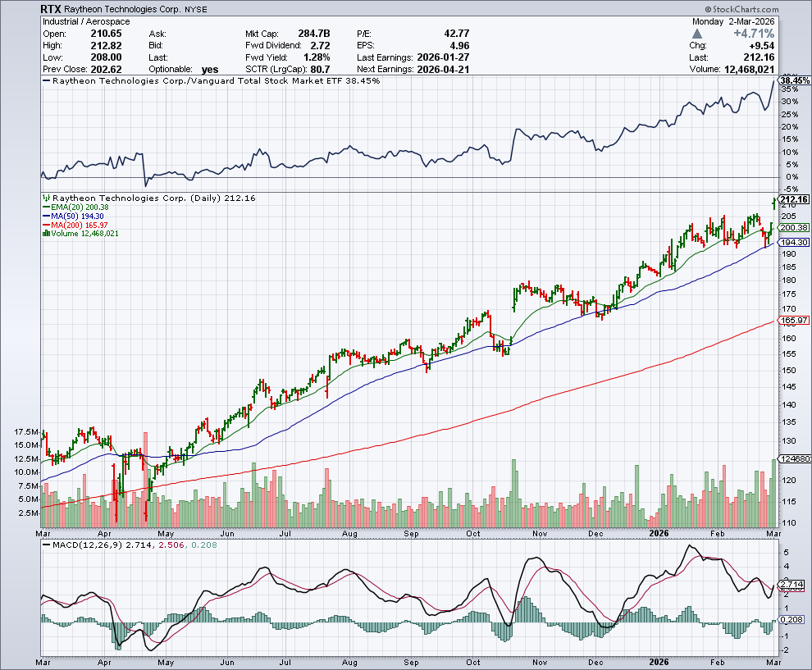
Task: Click the Prev Close 202.62 value
Action: tap(106, 70)
